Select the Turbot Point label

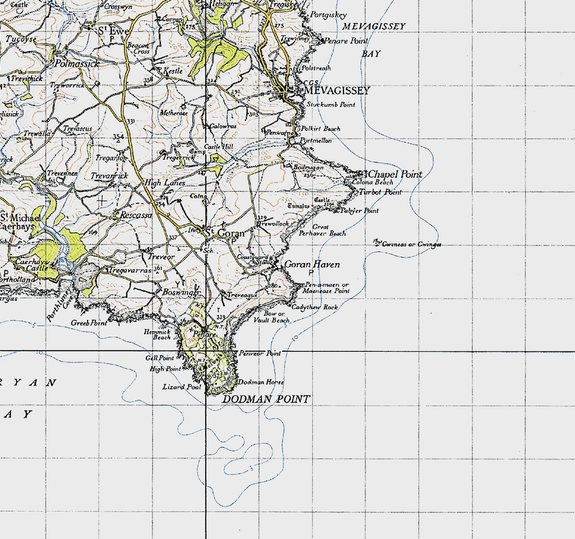click(x=380, y=192)
